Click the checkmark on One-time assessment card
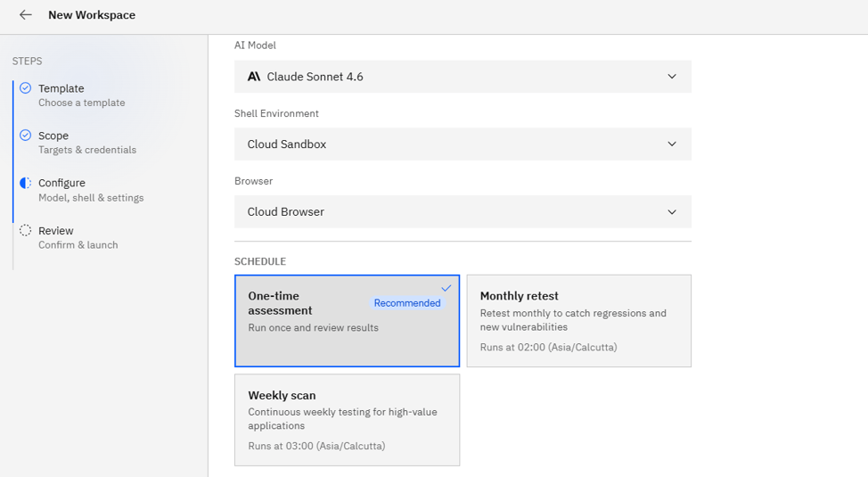868x477 pixels. coord(446,288)
